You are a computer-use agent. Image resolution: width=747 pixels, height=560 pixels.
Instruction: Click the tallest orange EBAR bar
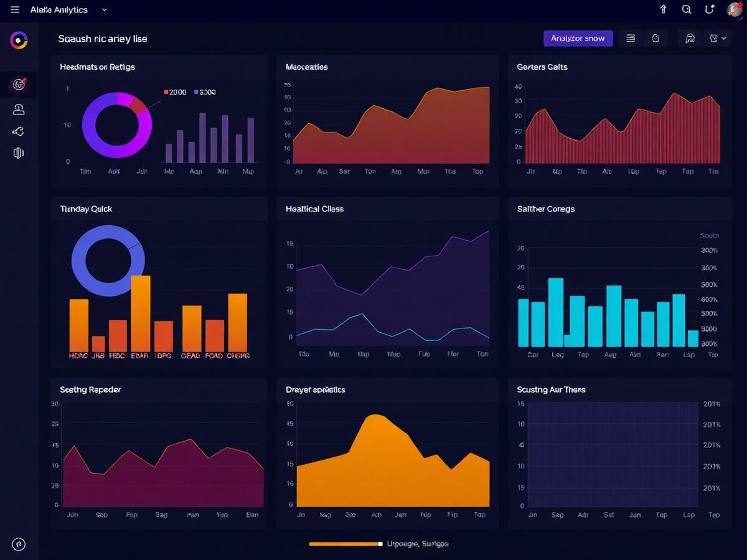141,314
